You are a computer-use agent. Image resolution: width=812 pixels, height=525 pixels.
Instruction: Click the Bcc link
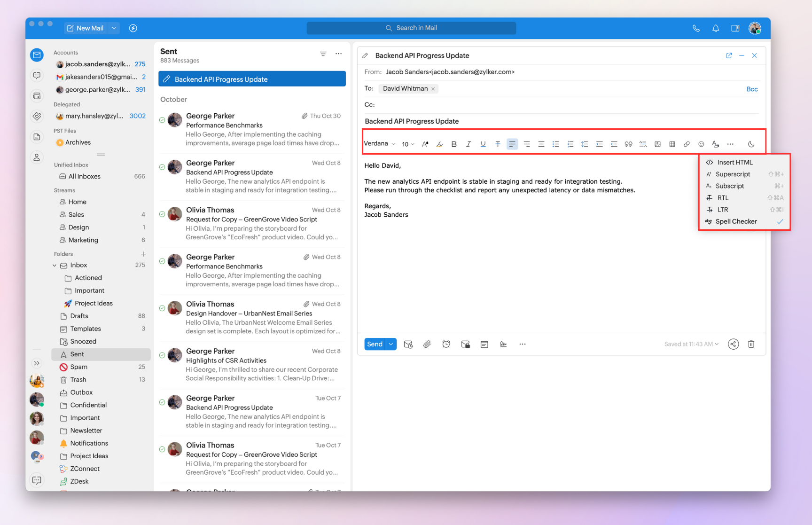752,89
